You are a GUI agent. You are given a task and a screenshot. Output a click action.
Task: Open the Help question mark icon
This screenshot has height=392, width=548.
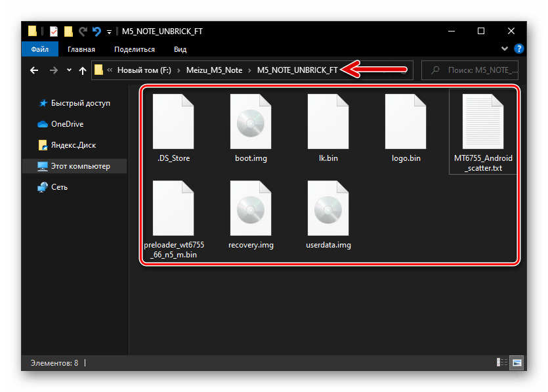pyautogui.click(x=518, y=49)
